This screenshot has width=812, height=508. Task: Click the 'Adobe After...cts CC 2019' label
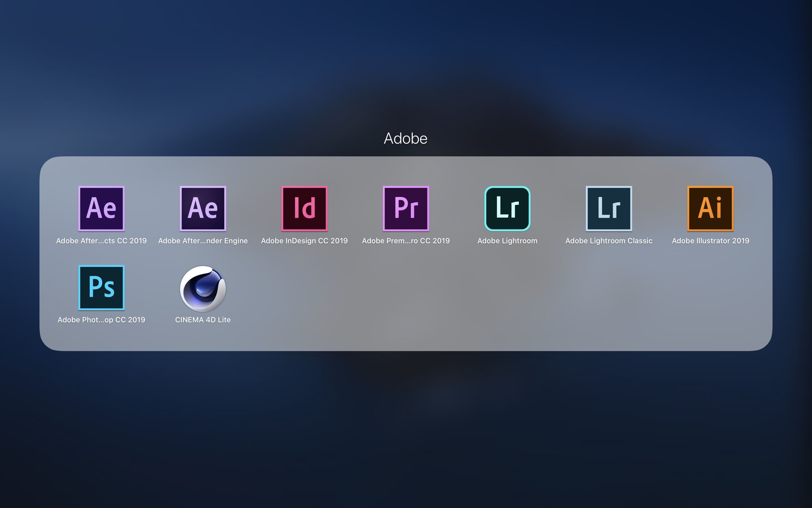101,240
